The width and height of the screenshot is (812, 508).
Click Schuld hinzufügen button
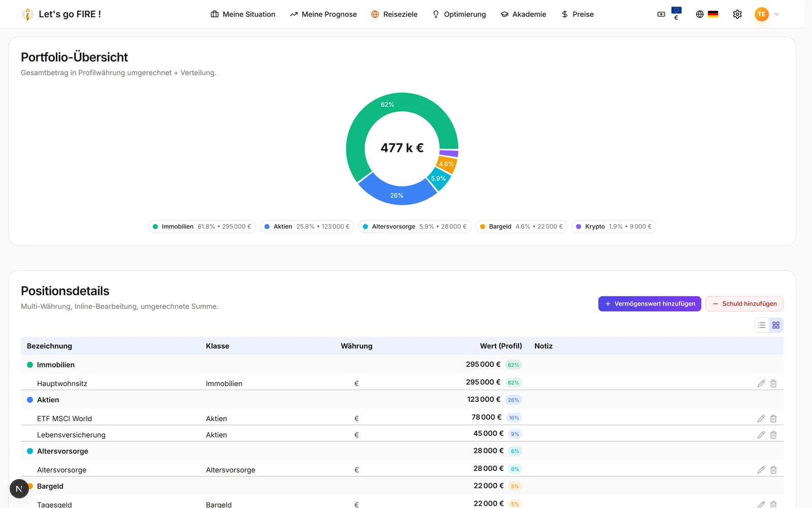tap(745, 304)
